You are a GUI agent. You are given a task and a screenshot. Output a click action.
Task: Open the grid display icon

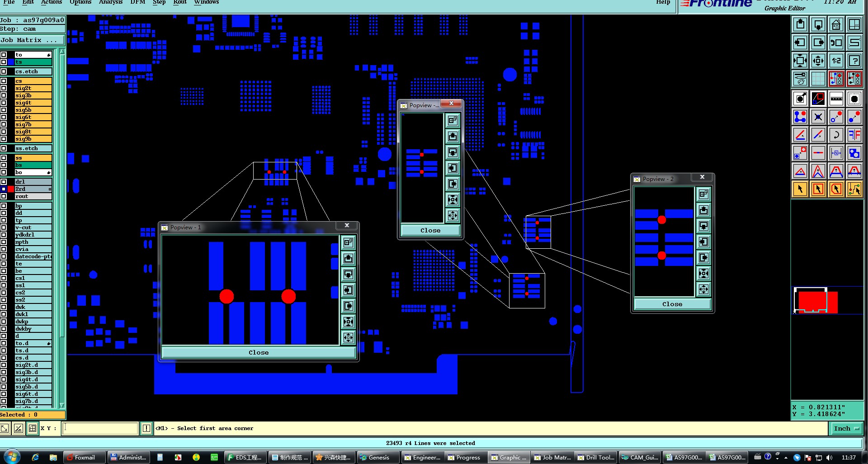pos(818,79)
